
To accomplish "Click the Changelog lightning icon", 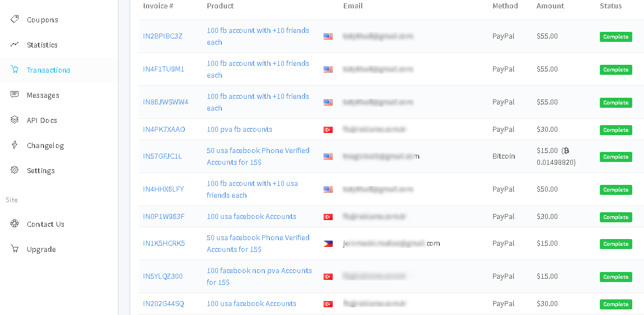I will point(15,145).
